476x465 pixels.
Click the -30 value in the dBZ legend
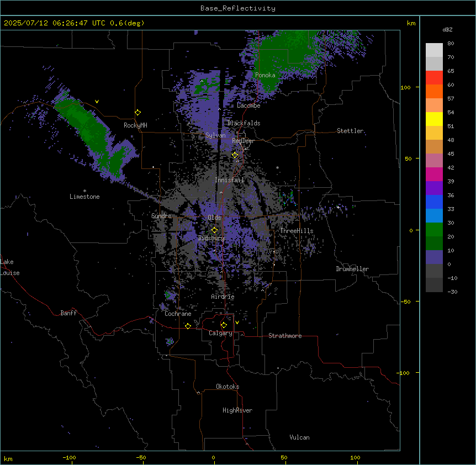point(452,292)
